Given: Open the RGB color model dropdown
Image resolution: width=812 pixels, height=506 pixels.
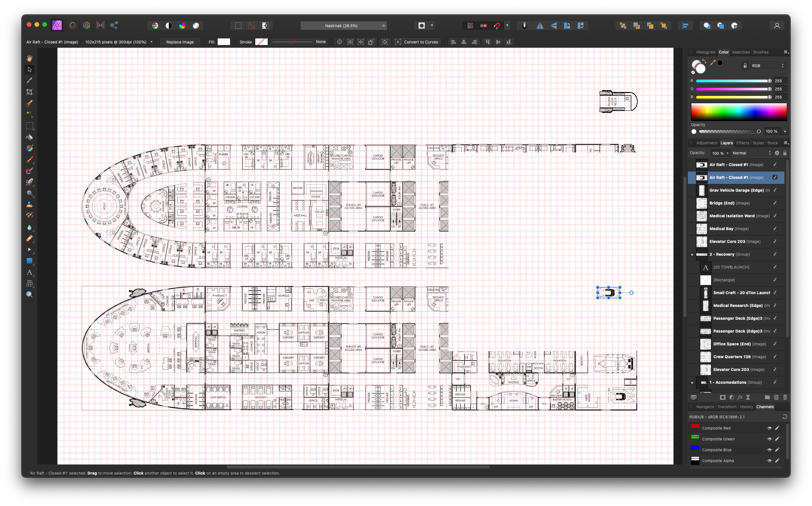Looking at the screenshot, I should tap(768, 66).
